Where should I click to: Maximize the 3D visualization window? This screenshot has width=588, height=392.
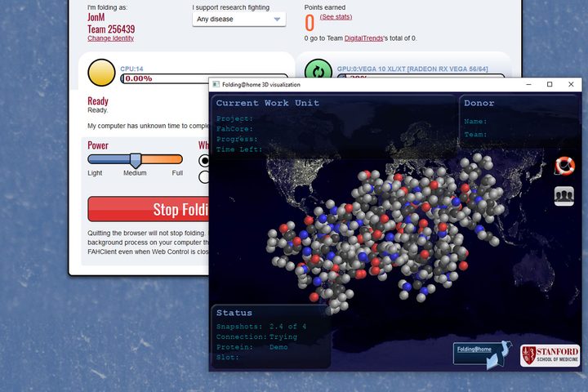pyautogui.click(x=550, y=84)
